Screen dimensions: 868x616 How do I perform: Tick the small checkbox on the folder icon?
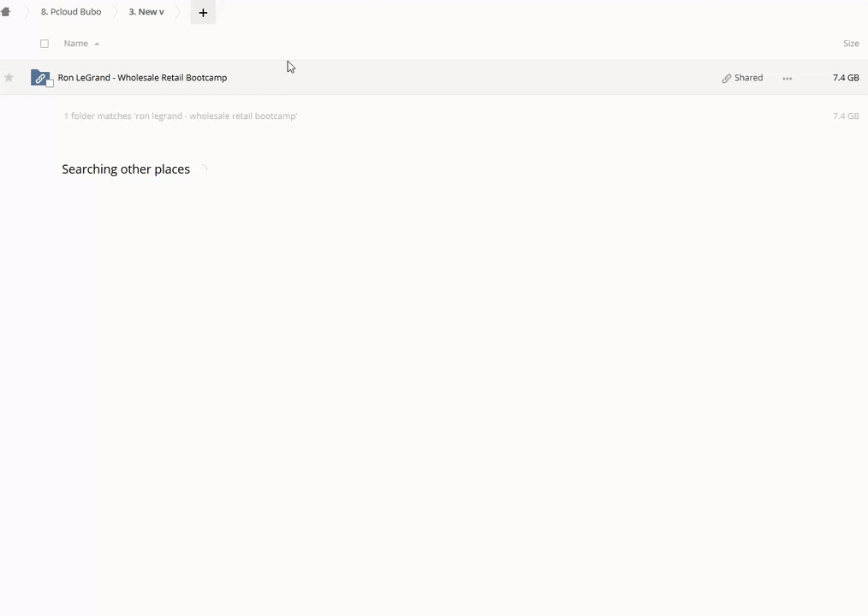(50, 84)
